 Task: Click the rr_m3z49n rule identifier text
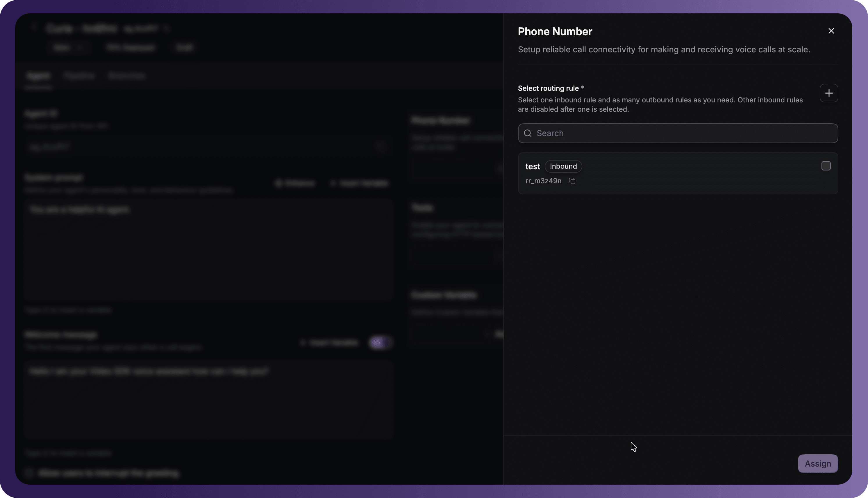click(x=543, y=181)
